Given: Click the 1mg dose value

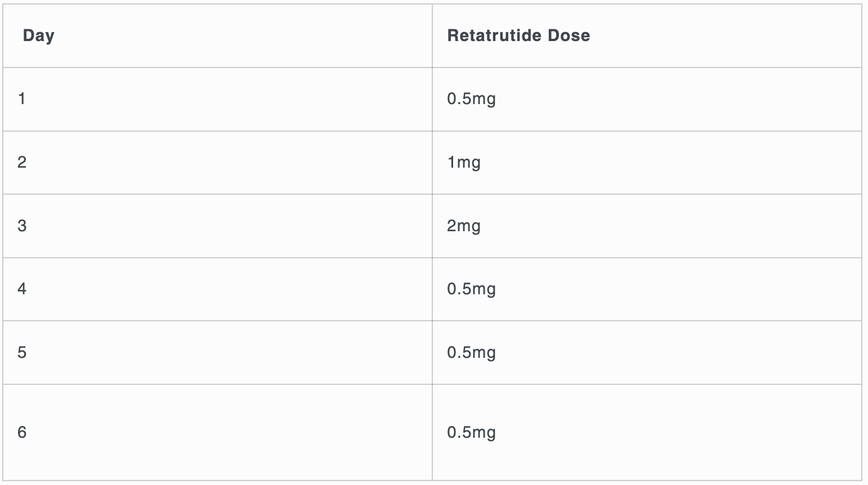Looking at the screenshot, I should (x=464, y=163).
